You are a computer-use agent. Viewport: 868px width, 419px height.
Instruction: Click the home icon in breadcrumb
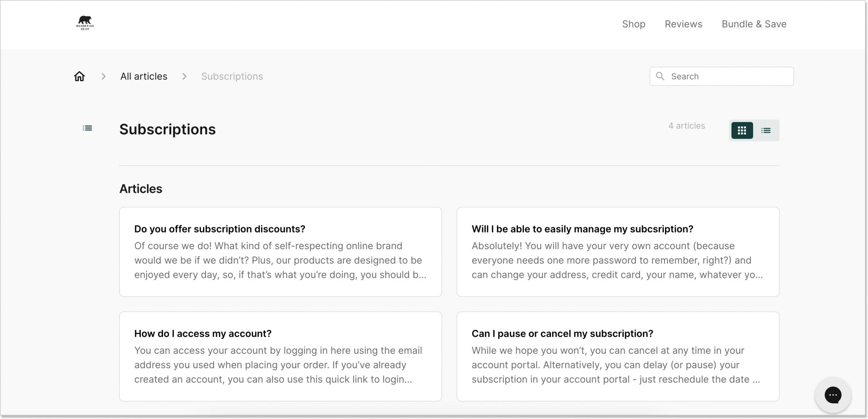79,76
